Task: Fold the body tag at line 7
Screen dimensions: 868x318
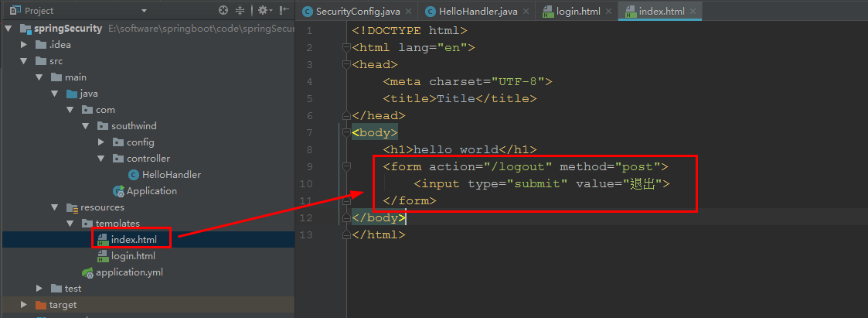Action: 346,133
